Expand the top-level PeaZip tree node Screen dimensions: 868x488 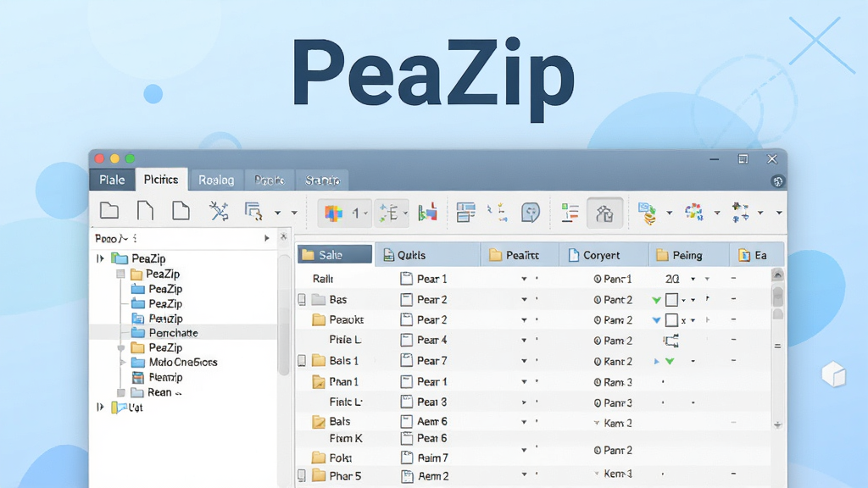point(100,258)
